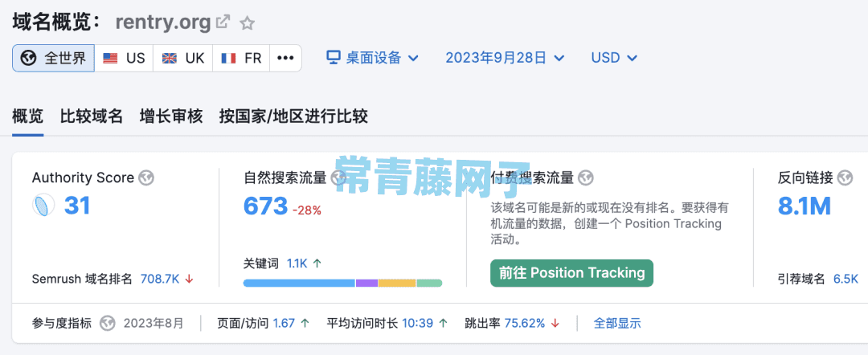Image resolution: width=868 pixels, height=355 pixels.
Task: Click the purple keyword distribution bar segment
Action: [x=366, y=283]
